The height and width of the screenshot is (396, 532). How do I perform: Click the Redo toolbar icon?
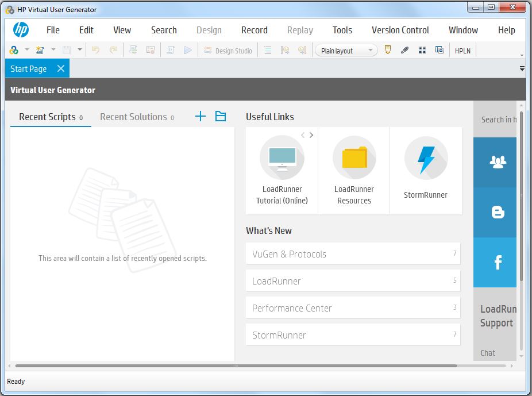coord(111,50)
